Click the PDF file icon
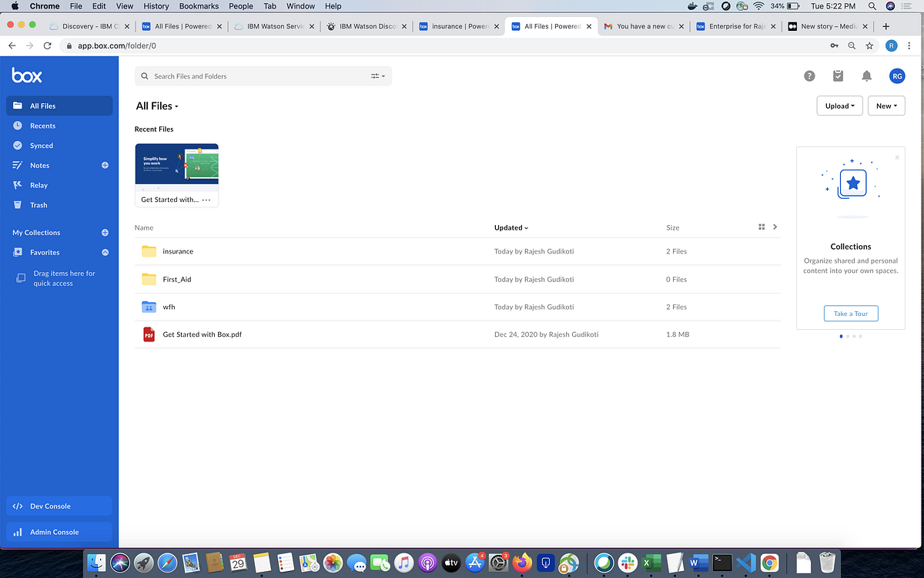 click(x=149, y=334)
